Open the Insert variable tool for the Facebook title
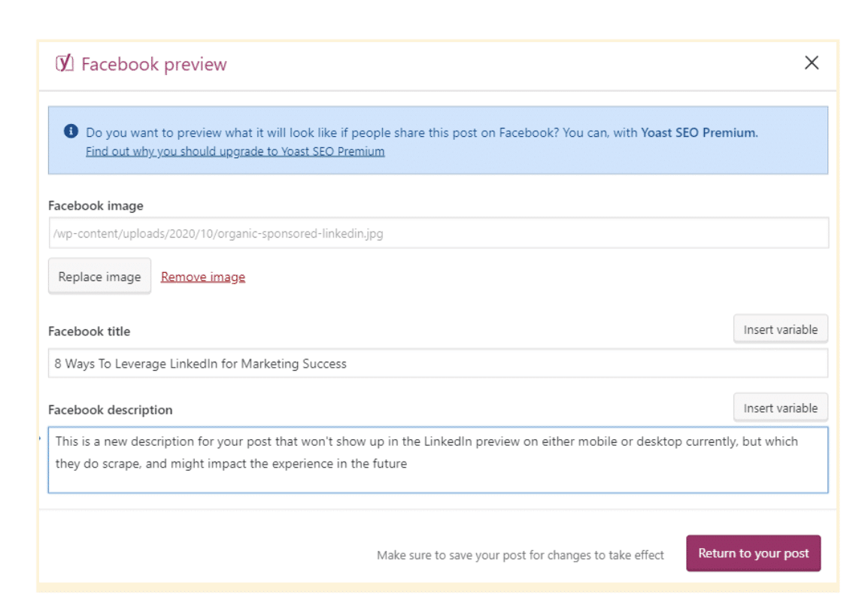This screenshot has width=868, height=612. coord(780,329)
